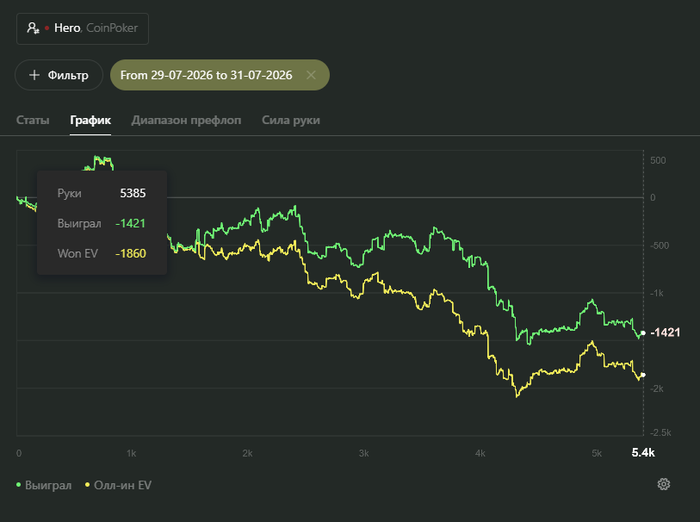The image size is (700, 522).
Task: Toggle the Олл-ин EV series in legend
Action: click(x=118, y=485)
